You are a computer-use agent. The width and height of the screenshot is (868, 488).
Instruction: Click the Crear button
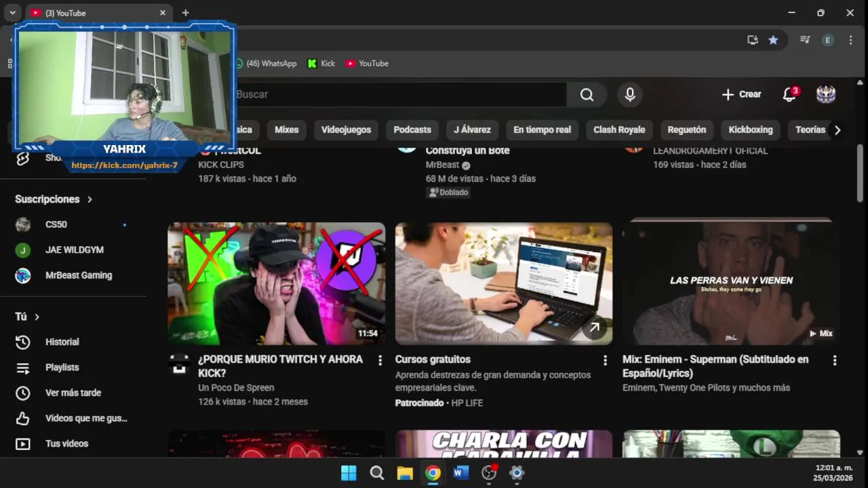click(741, 94)
